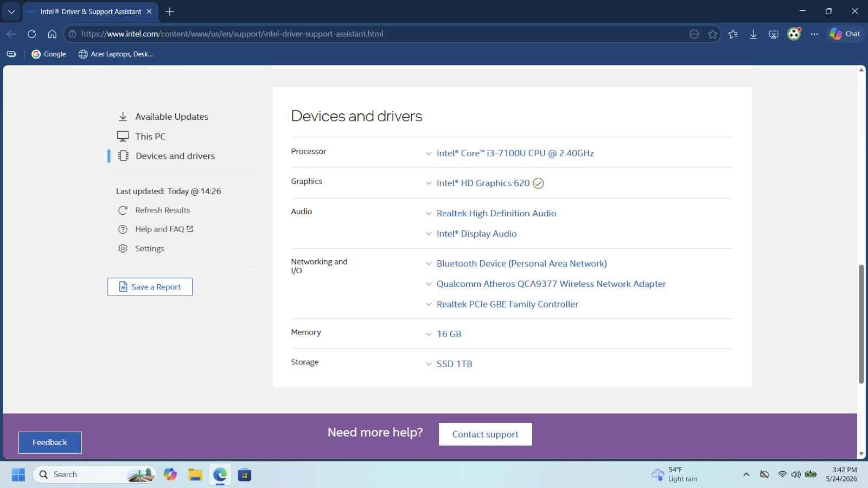Click the leftmost favorites bar icon
Viewport: 868px width, 488px height.
click(x=11, y=54)
